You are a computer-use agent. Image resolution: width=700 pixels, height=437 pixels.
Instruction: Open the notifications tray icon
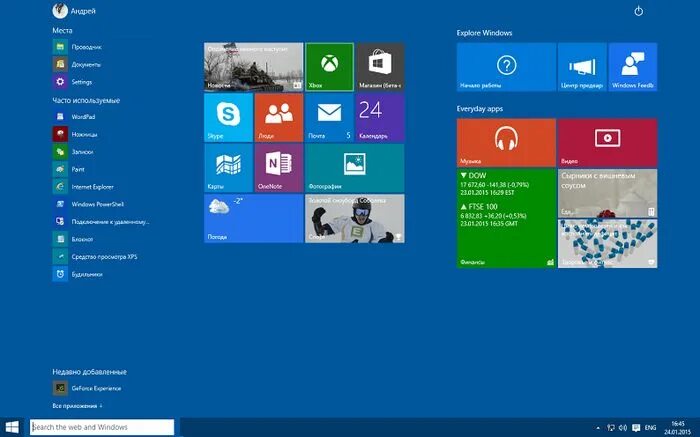636,428
